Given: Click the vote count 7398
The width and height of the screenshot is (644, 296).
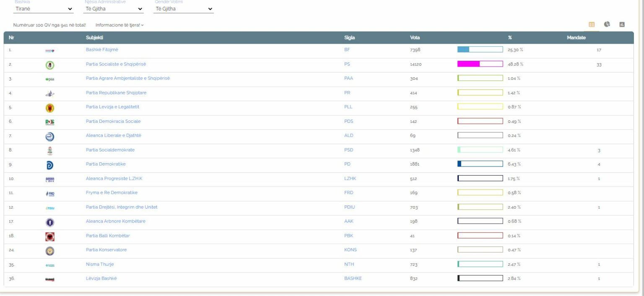Looking at the screenshot, I should pyautogui.click(x=415, y=50).
